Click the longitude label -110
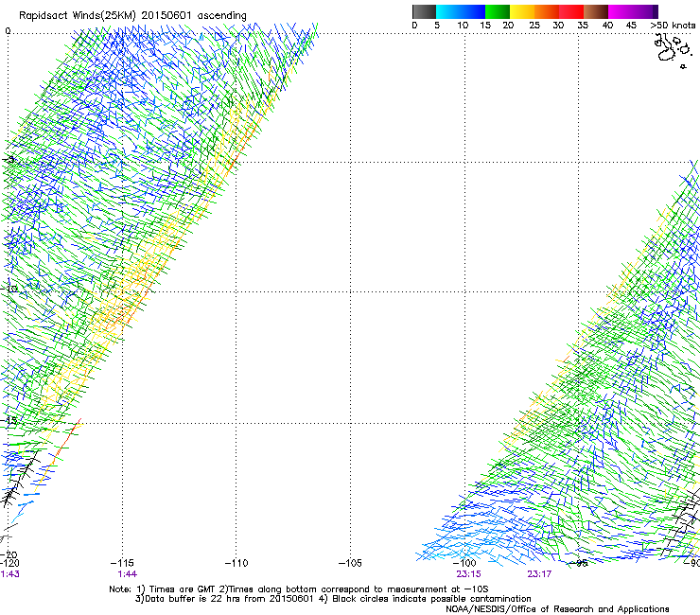The width and height of the screenshot is (700, 615). tap(236, 563)
